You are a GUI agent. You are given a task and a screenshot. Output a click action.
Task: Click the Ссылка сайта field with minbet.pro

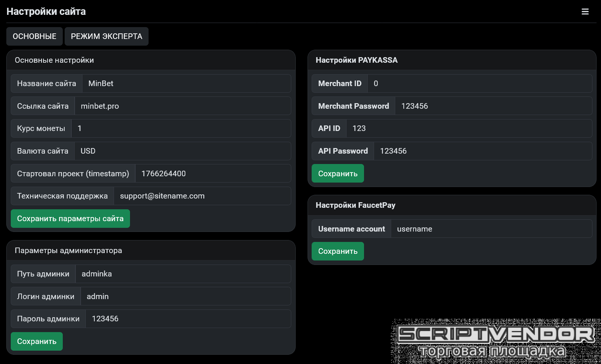point(182,106)
